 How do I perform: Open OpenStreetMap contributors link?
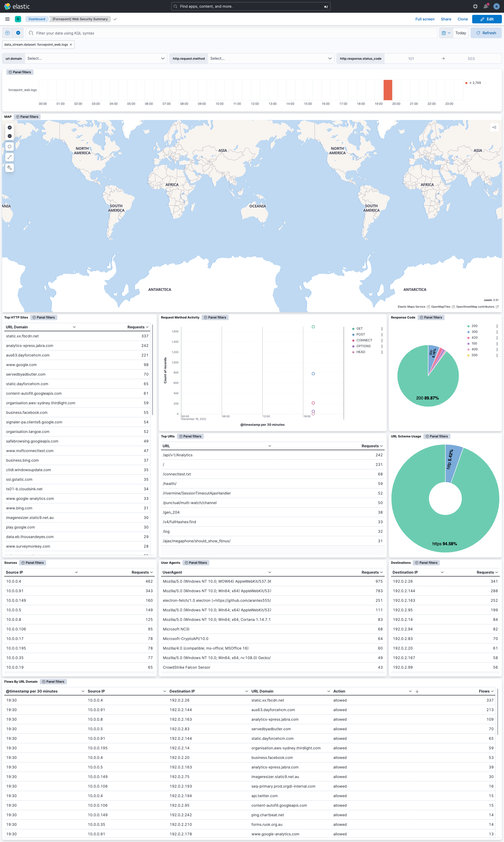(477, 307)
